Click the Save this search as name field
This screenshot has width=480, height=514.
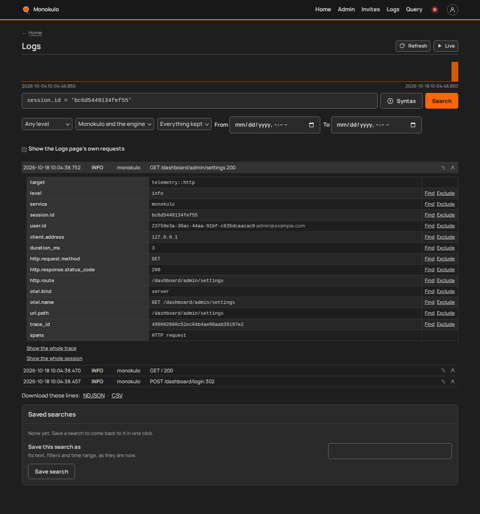pos(390,451)
